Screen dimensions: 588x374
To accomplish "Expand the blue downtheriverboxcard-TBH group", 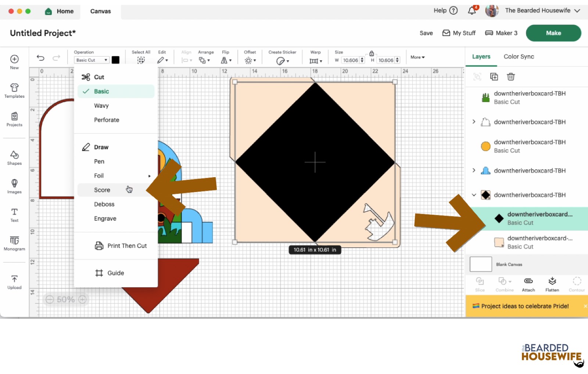I will [474, 170].
